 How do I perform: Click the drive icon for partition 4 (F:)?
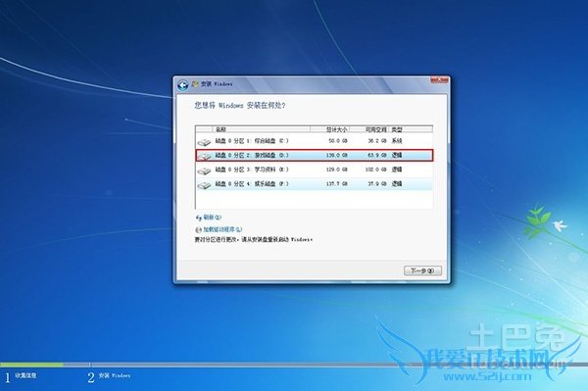pos(205,185)
